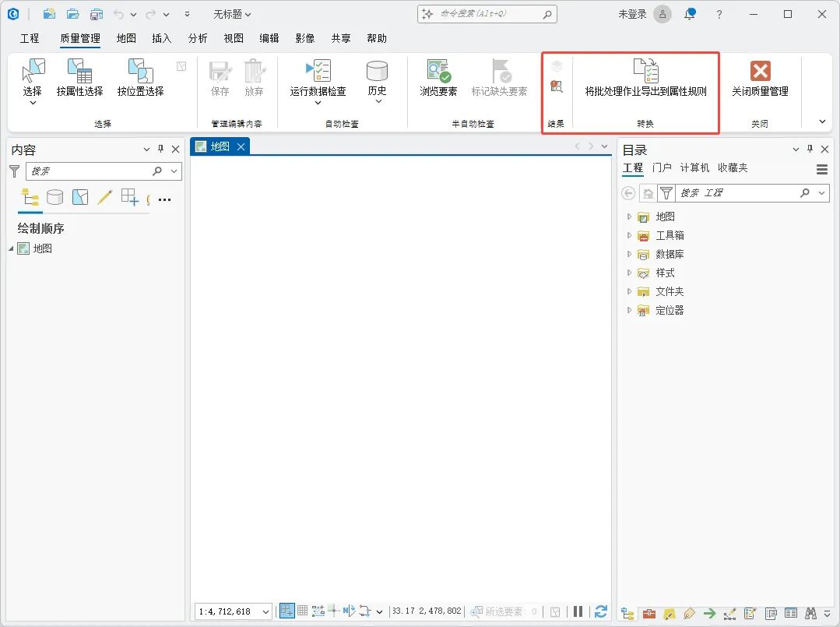The width and height of the screenshot is (840, 627).
Task: Click the refresh map icon in status bar
Action: (601, 611)
